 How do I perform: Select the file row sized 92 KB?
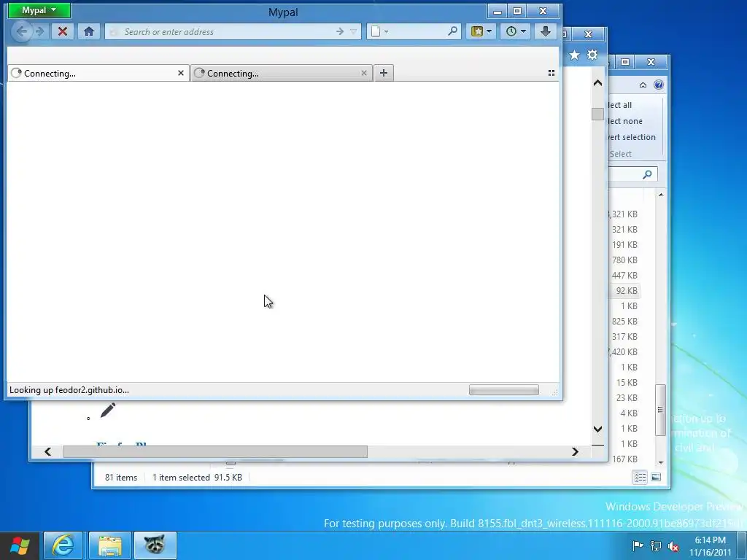pos(624,290)
